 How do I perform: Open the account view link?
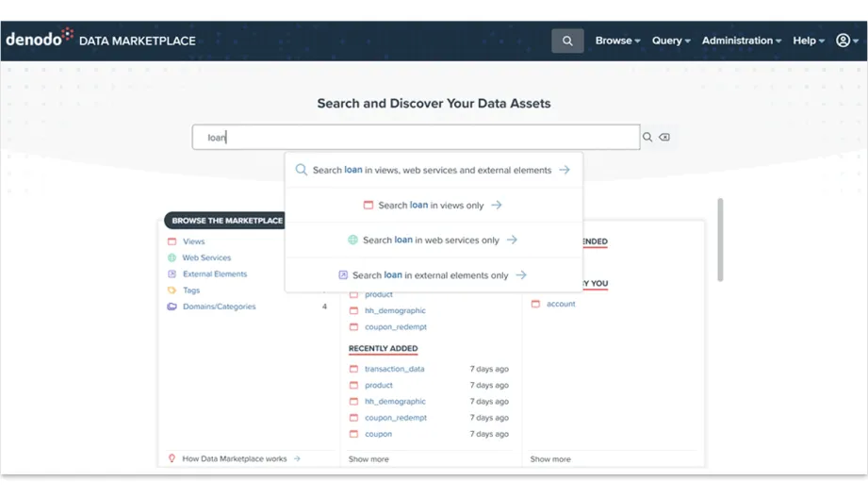tap(561, 304)
